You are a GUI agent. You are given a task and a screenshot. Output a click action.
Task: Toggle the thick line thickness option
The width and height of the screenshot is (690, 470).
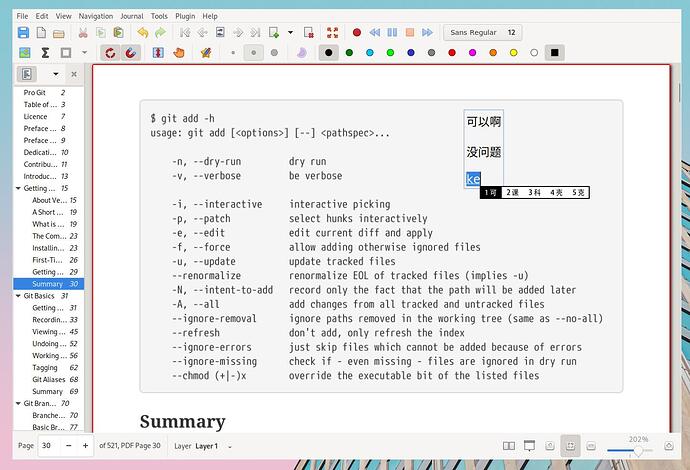274,52
